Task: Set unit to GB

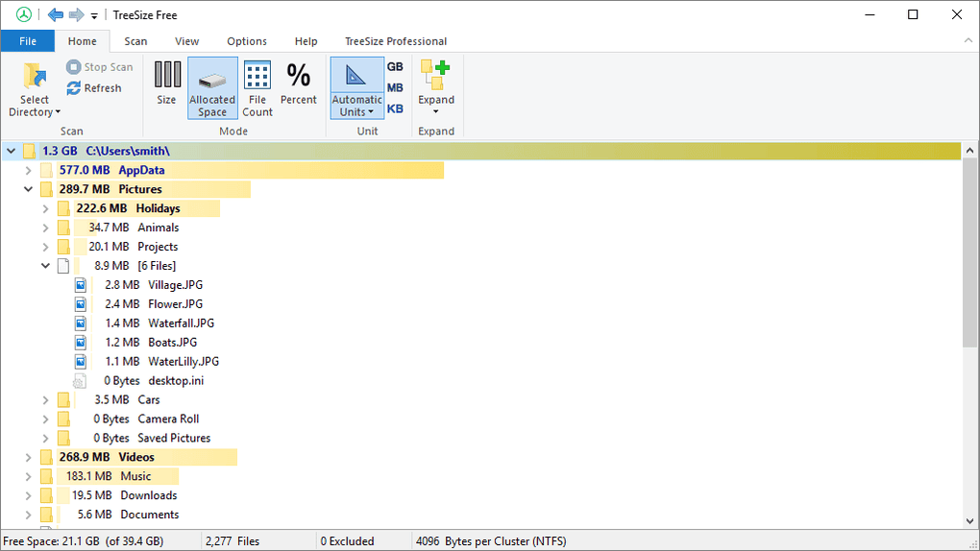Action: 395,67
